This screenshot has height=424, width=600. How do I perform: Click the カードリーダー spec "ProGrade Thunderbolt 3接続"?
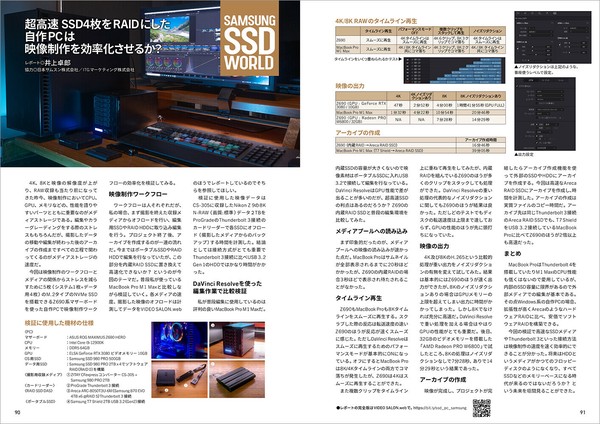pyautogui.click(x=92, y=385)
